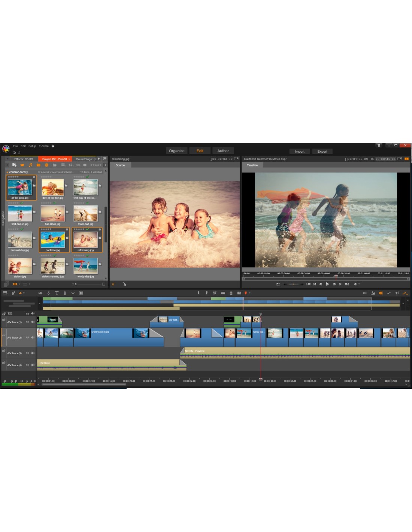This screenshot has width=412, height=532.
Task: Open the marker dropdown arrow
Action: click(249, 293)
